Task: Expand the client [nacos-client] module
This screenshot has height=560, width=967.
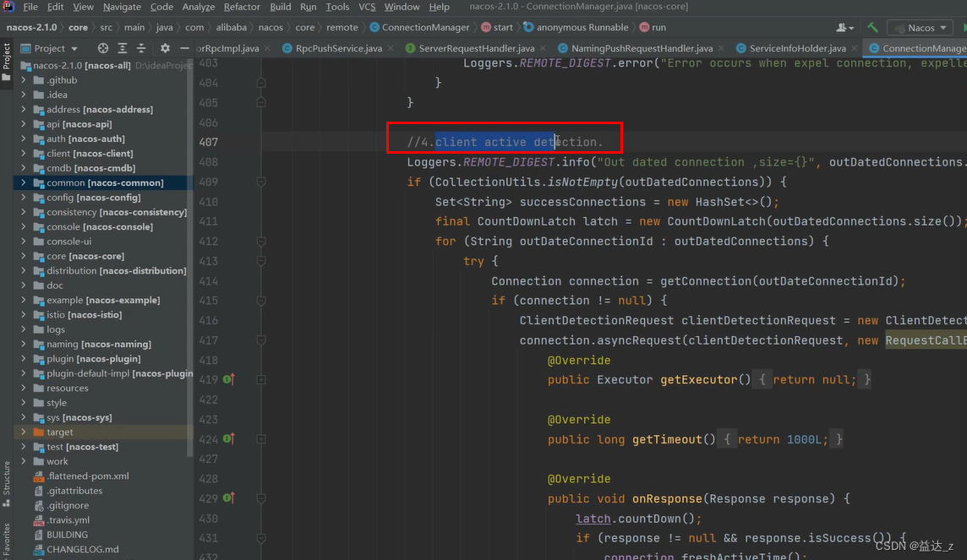Action: coord(24,154)
